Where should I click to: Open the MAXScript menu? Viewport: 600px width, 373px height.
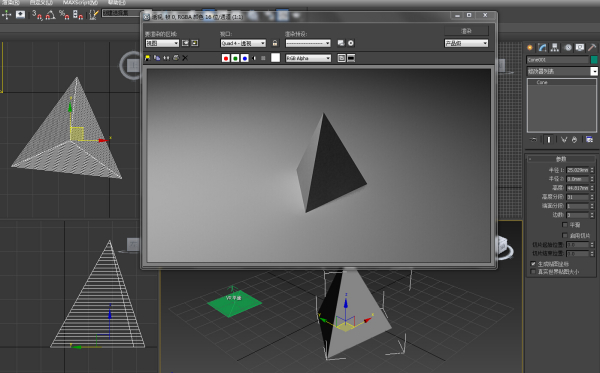[80, 2]
